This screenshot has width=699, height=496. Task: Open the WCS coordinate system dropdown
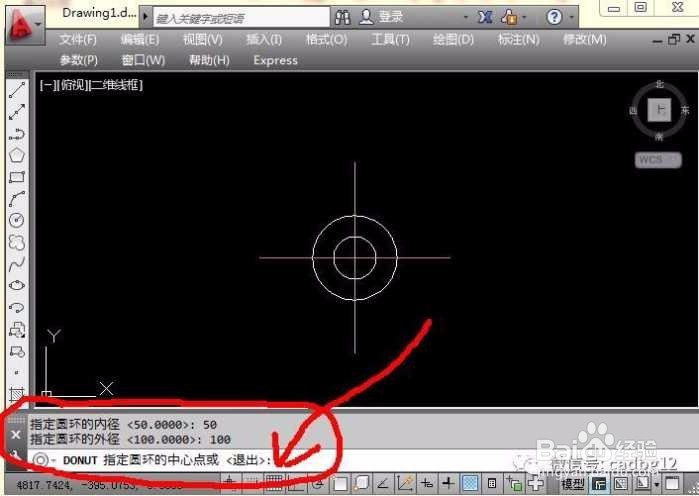point(658,160)
